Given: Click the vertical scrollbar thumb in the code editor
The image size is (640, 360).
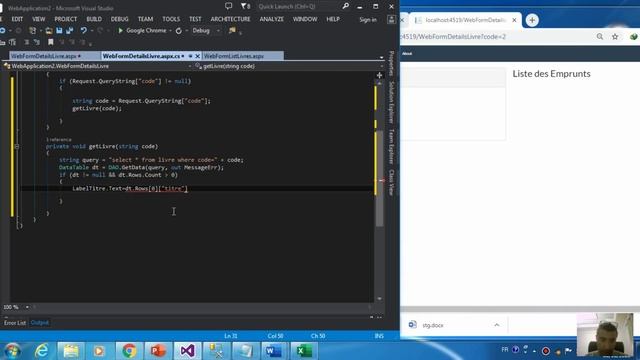Looking at the screenshot, I should 380,178.
